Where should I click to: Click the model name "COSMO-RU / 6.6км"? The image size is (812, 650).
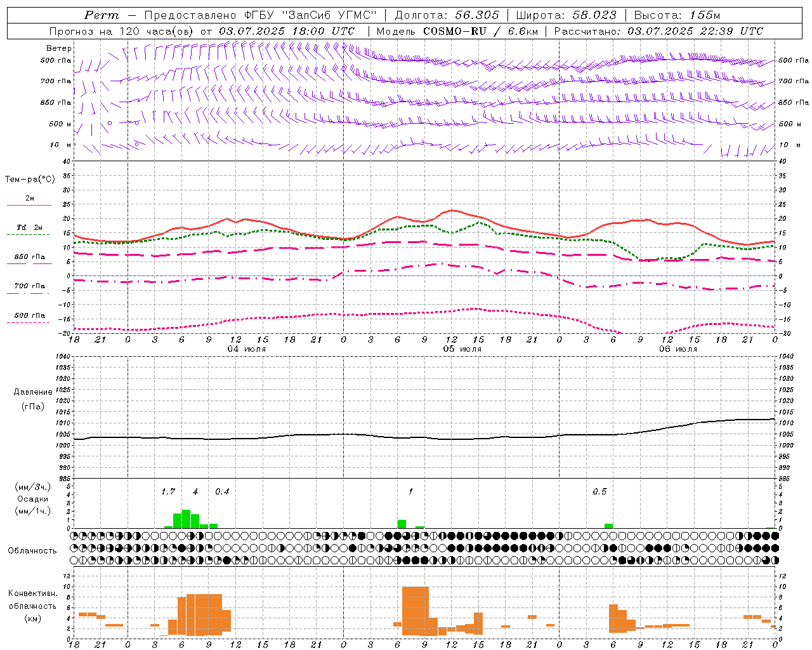point(480,31)
